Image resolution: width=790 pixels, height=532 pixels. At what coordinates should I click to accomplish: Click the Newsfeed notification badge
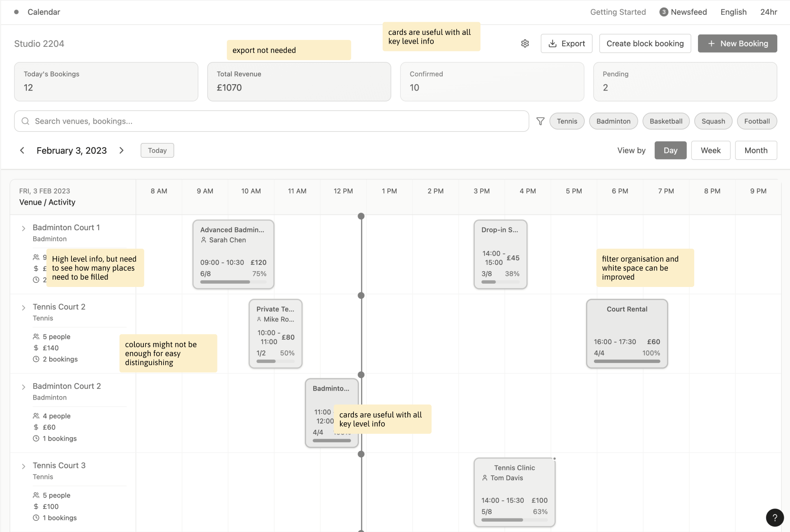coord(663,12)
